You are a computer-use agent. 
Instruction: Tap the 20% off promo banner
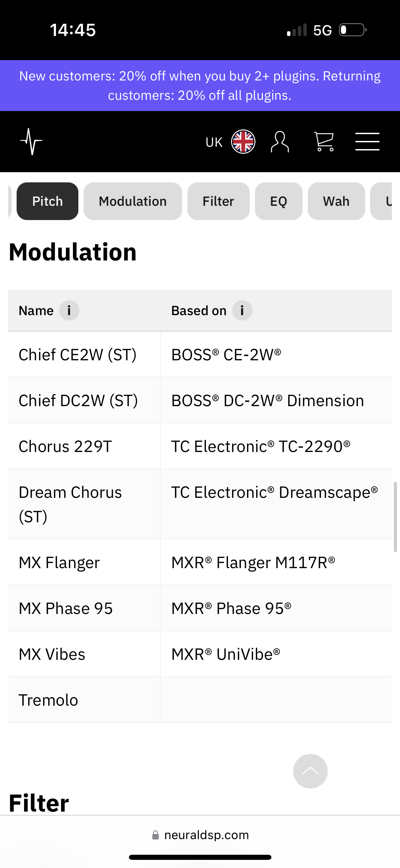(200, 86)
